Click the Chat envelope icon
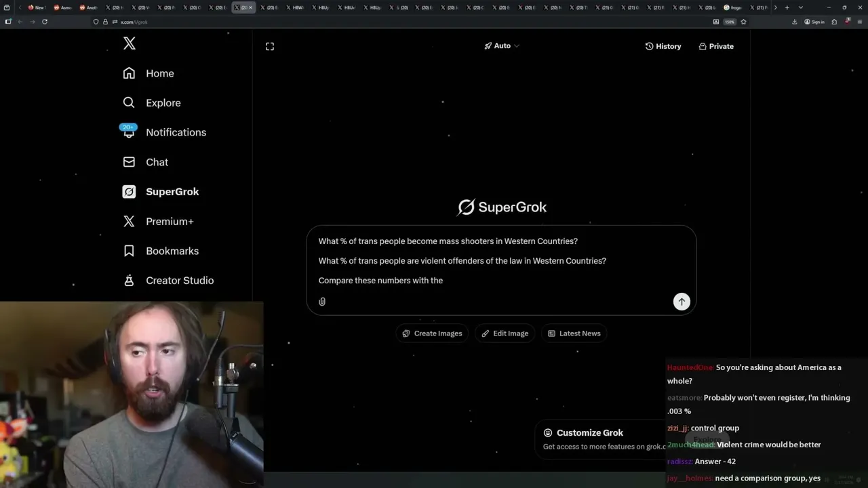The image size is (868, 488). [x=129, y=162]
